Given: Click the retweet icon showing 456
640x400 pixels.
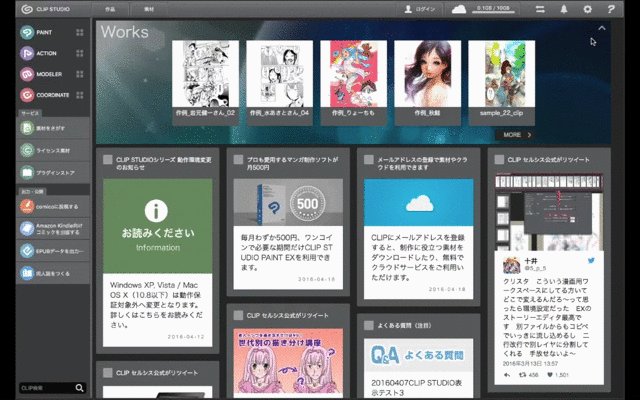Looking at the screenshot, I should 522,375.
